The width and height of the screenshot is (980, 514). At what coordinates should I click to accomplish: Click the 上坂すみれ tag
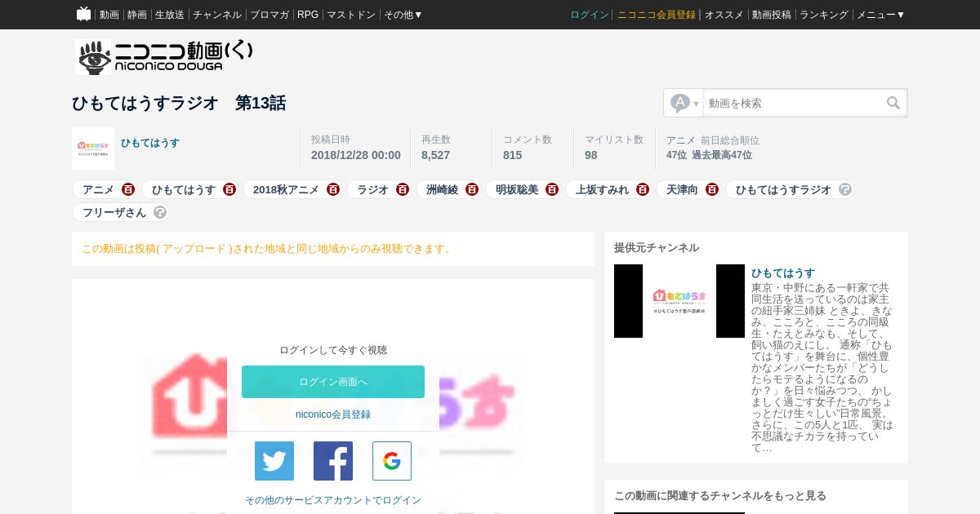[602, 189]
